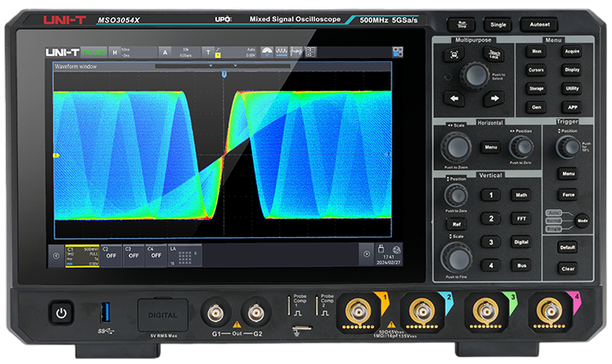Tap the USB storage icon above the clock

(381, 249)
